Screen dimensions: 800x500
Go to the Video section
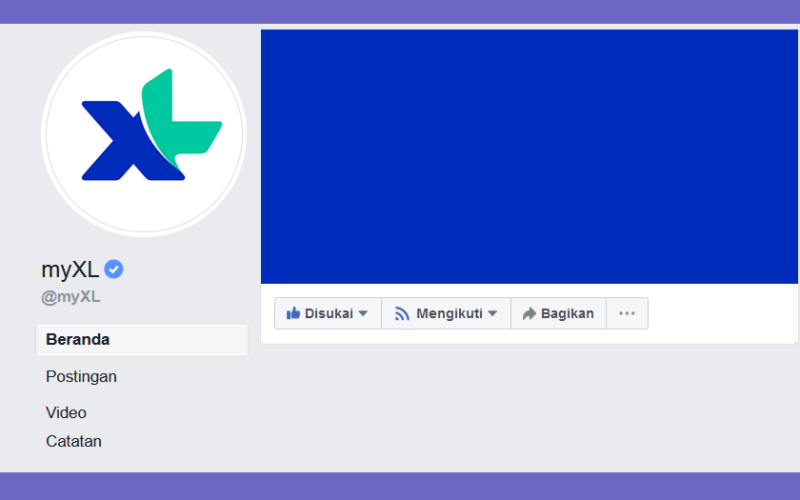(x=66, y=412)
